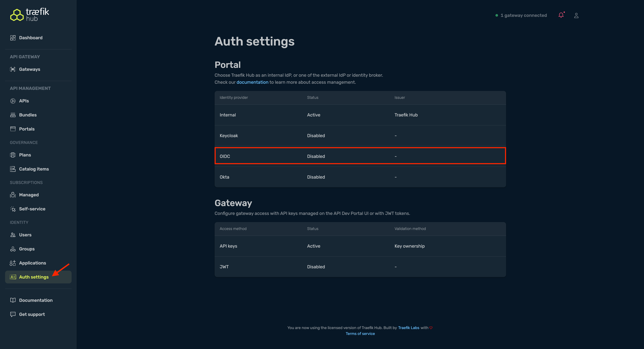Click the APIs sidebar icon
Viewport: 644px width, 349px height.
point(13,101)
